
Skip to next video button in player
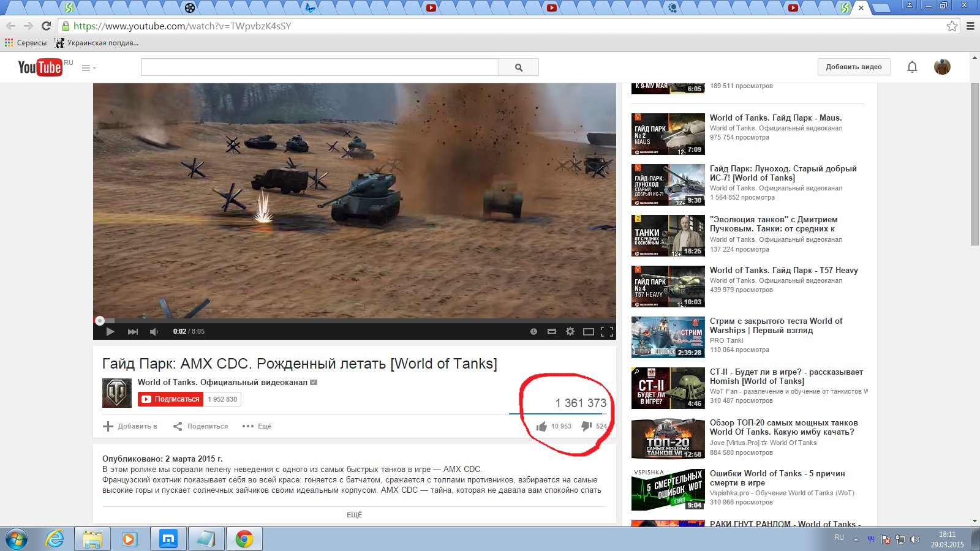pos(133,332)
